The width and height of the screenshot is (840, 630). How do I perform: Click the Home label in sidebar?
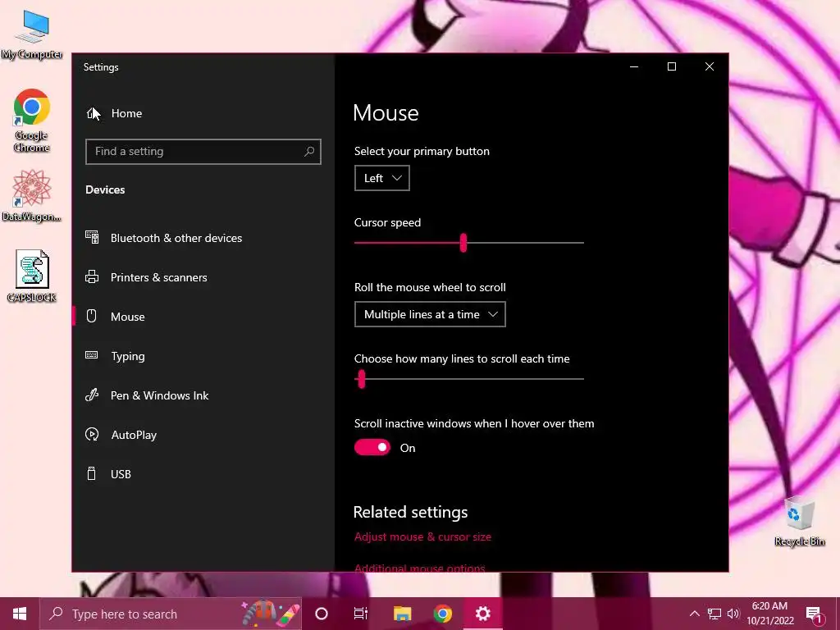point(126,113)
